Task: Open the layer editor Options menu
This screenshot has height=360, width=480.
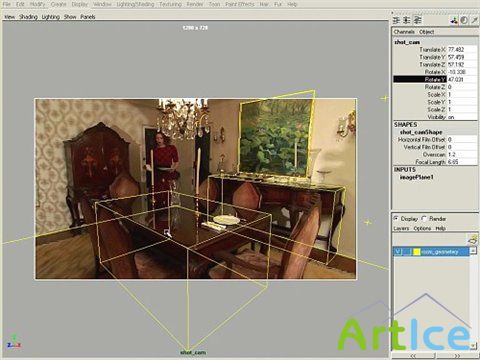Action: (x=422, y=228)
